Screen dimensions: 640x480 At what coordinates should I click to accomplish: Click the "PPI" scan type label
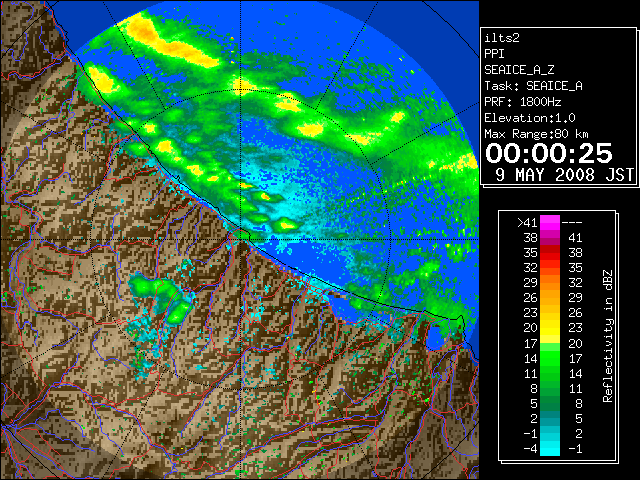(x=494, y=54)
